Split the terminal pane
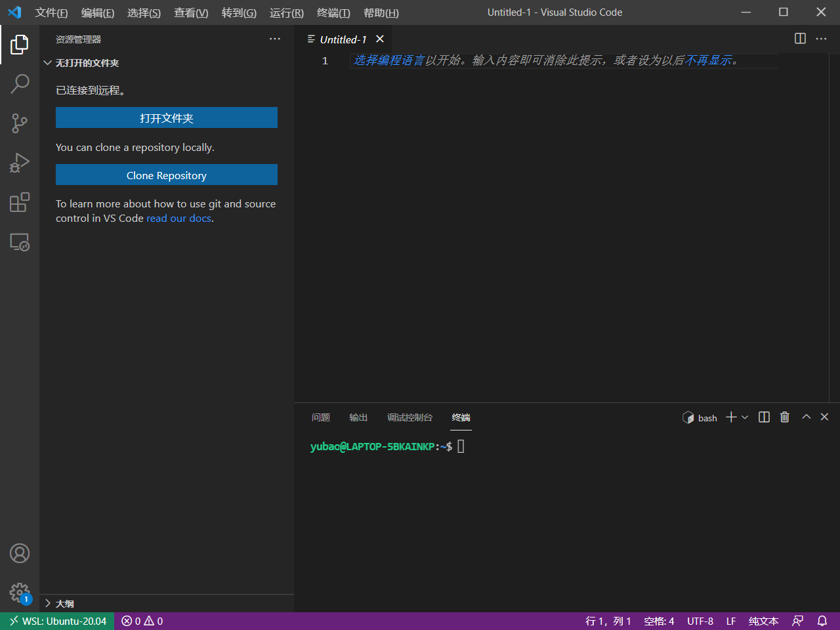This screenshot has height=630, width=840. click(x=764, y=417)
